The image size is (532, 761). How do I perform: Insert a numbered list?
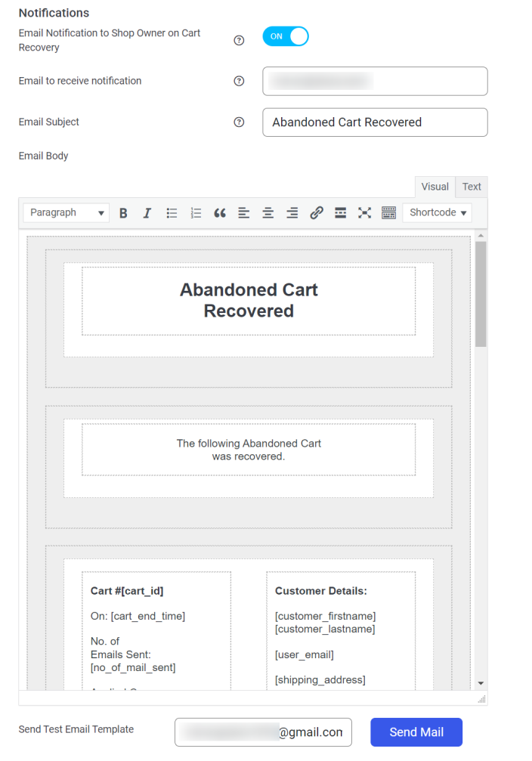[196, 213]
